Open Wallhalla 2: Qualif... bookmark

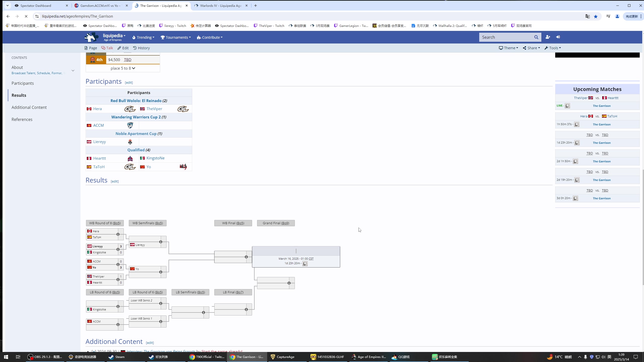[x=450, y=26]
